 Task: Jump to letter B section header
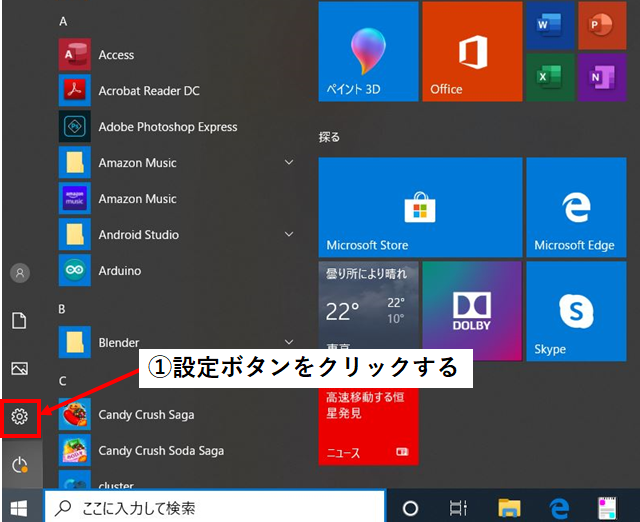(62, 309)
